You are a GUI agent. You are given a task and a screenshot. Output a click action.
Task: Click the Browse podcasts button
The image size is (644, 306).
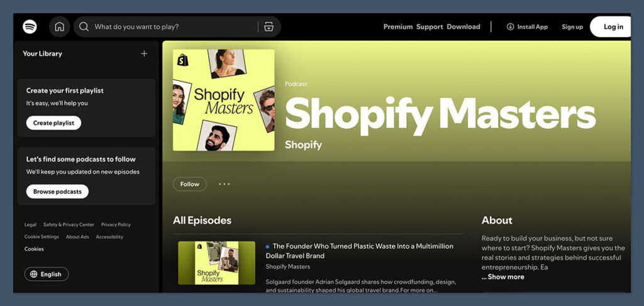pyautogui.click(x=57, y=192)
